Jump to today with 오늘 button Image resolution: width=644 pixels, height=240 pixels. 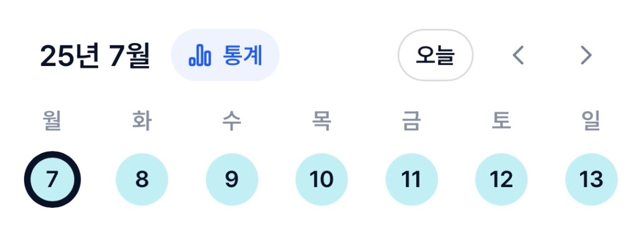pyautogui.click(x=435, y=55)
